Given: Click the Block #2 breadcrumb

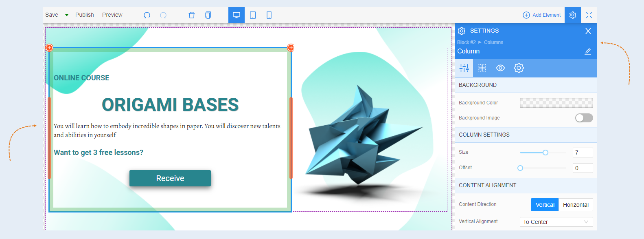Looking at the screenshot, I should coord(466,42).
